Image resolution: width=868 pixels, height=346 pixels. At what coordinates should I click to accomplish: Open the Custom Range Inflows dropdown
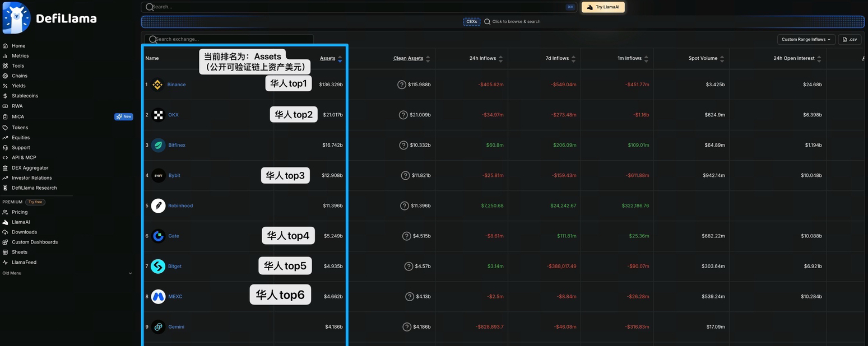pos(806,39)
